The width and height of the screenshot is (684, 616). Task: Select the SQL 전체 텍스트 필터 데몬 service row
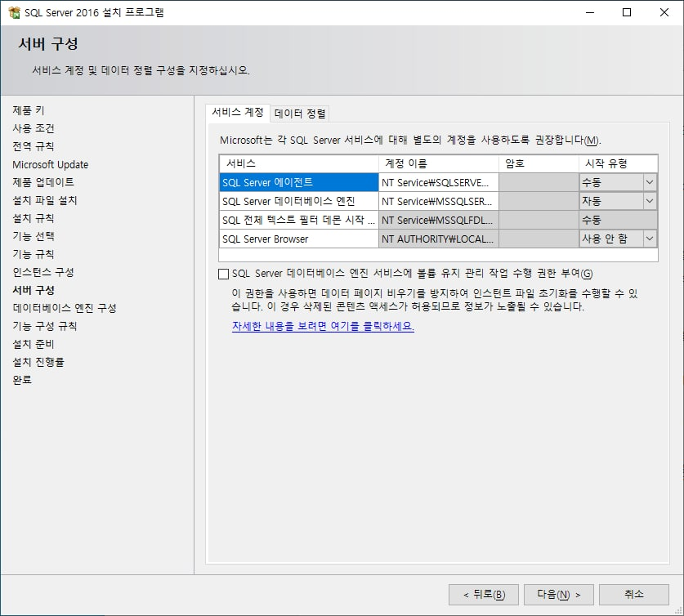[299, 220]
